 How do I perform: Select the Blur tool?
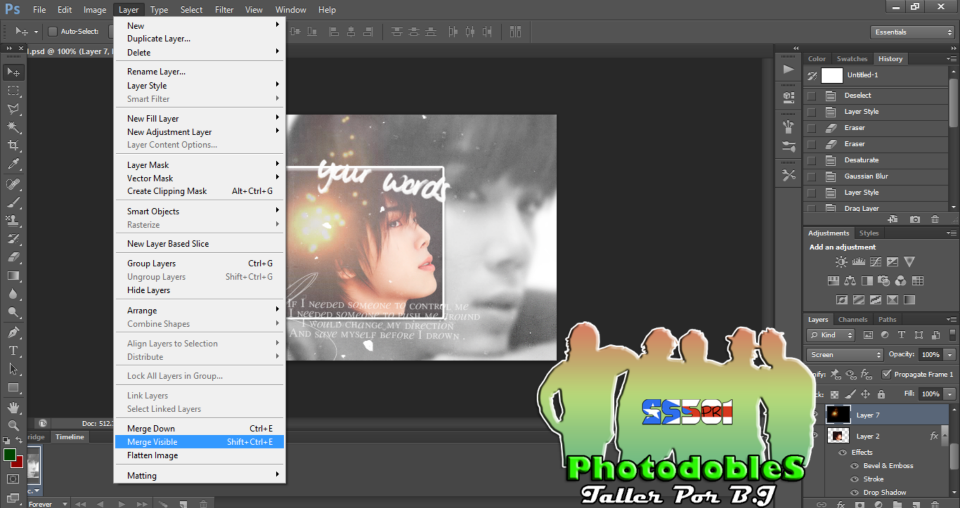13,294
